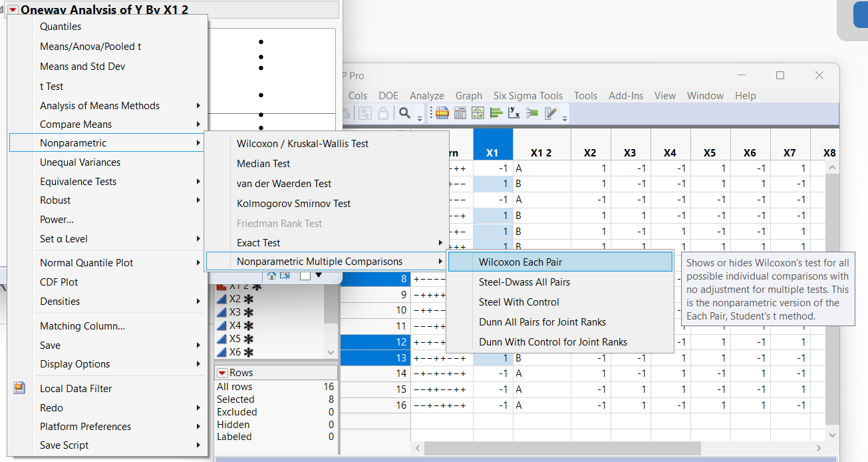
Task: Click the asterisk icon beside X3 column
Action: [x=249, y=312]
